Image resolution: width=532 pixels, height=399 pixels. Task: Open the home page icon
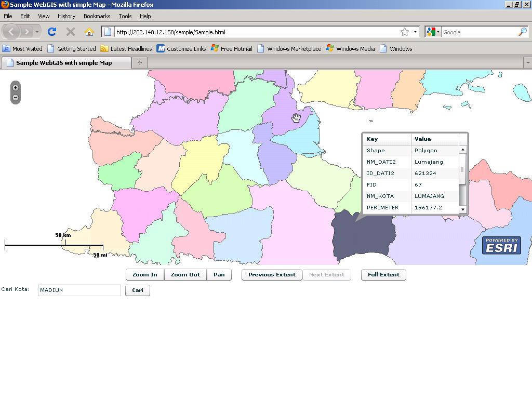[89, 32]
